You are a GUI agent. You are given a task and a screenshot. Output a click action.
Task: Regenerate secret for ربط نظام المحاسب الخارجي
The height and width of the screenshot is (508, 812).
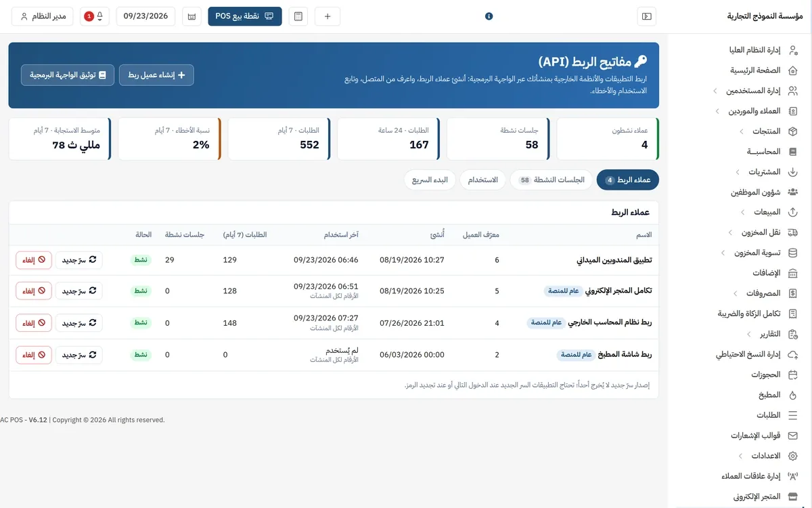pos(79,323)
